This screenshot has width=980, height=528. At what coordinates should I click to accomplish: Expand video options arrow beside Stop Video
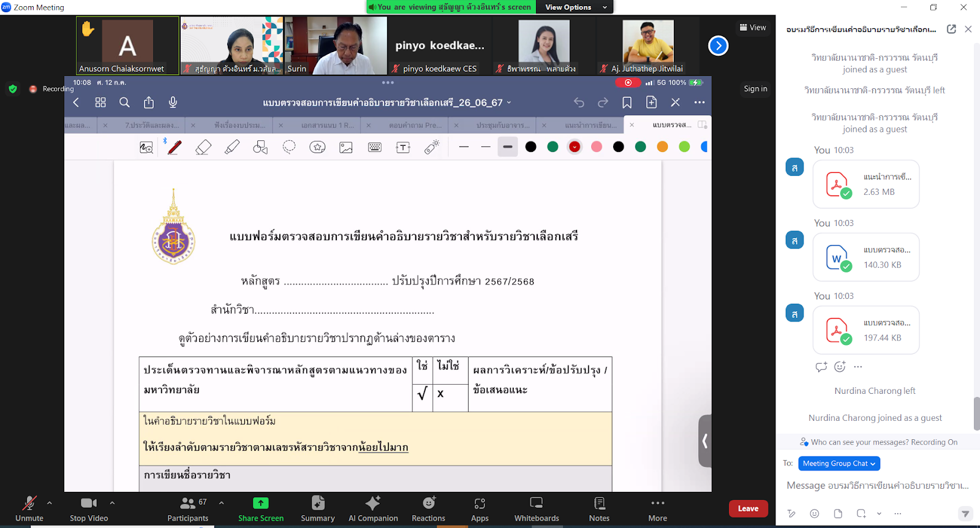click(112, 503)
